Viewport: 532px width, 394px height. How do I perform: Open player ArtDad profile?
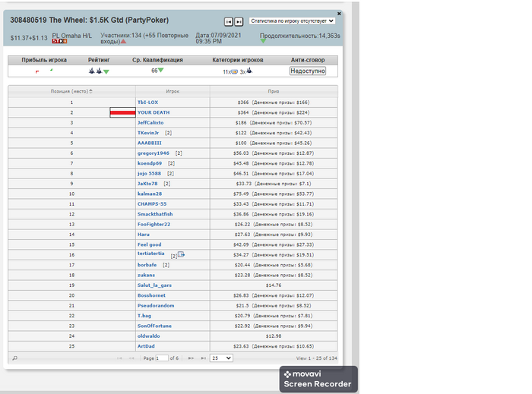tap(146, 346)
